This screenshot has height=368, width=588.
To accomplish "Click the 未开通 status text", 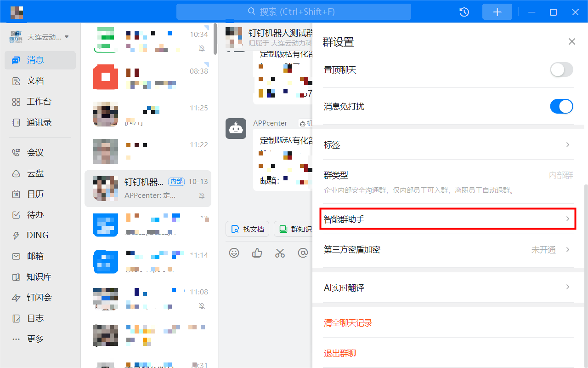I will click(x=543, y=250).
